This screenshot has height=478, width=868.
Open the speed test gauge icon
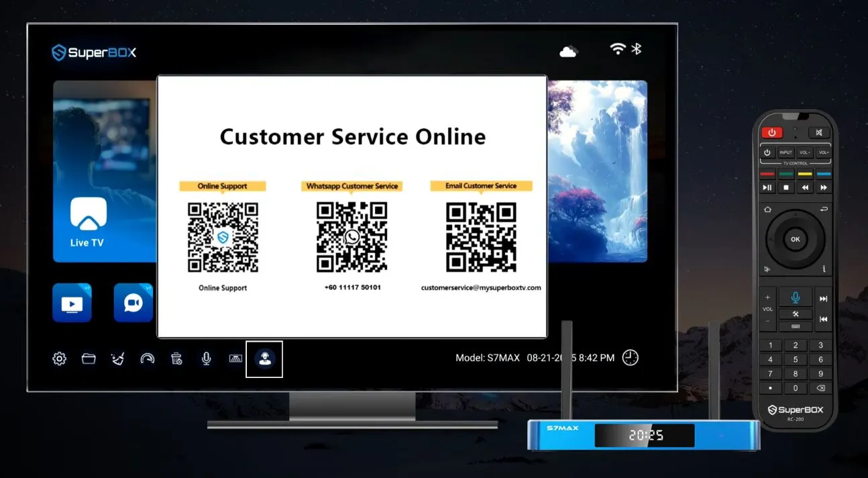(148, 358)
